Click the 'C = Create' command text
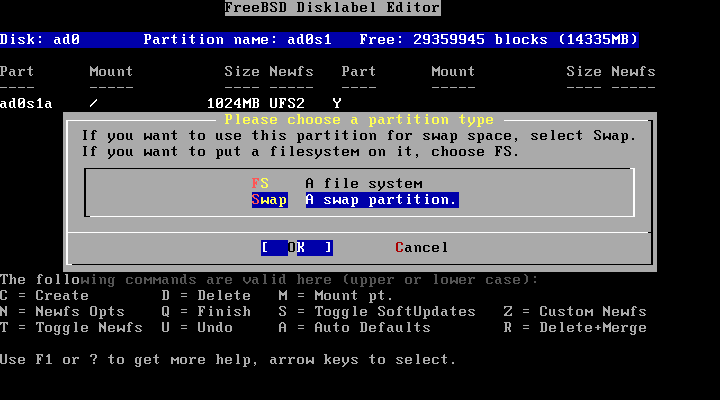Screen dimensions: 720x400 (x=45, y=296)
